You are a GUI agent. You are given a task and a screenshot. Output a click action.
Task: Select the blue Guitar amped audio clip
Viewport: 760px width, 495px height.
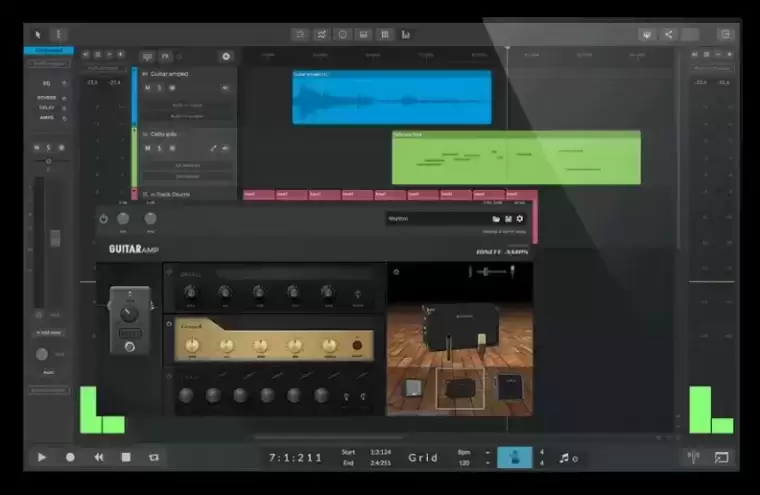click(x=392, y=97)
